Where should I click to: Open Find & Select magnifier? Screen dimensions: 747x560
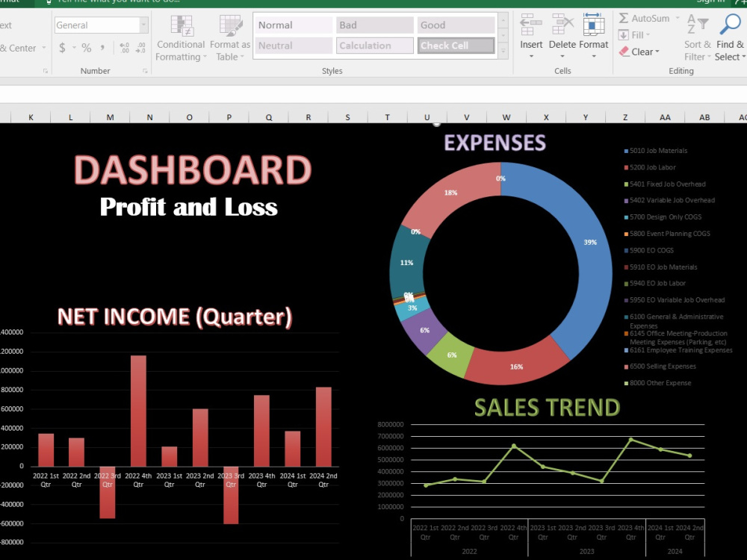coord(730,37)
